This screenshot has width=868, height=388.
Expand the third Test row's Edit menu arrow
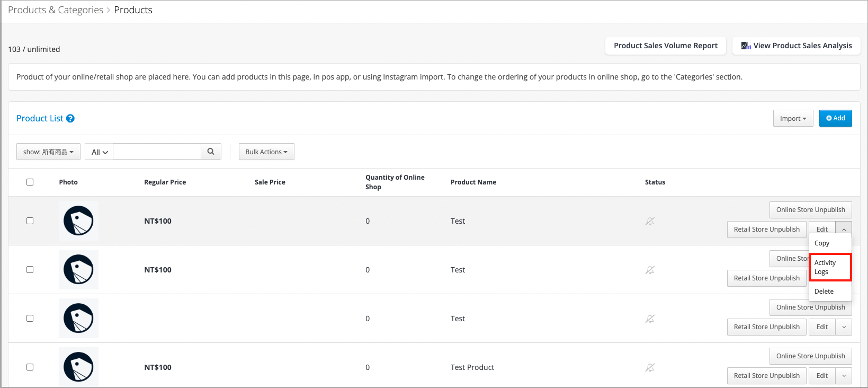(844, 327)
